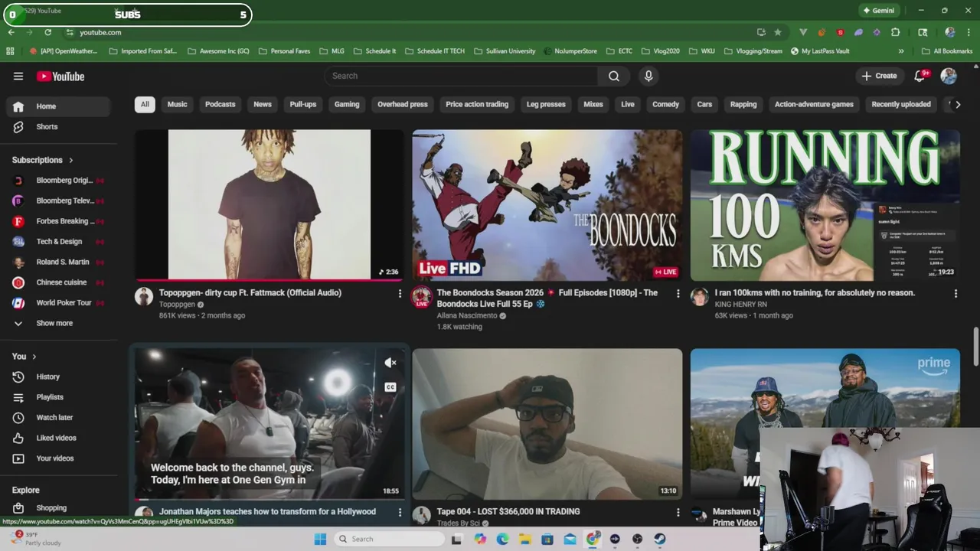Open KING HENRY RN channel avatar
This screenshot has width=980, height=551.
pos(699,296)
